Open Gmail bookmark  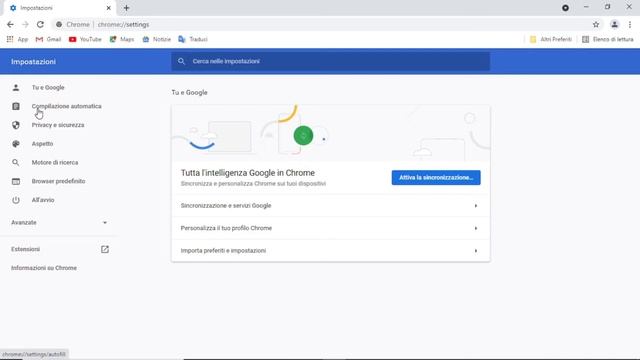pyautogui.click(x=48, y=39)
